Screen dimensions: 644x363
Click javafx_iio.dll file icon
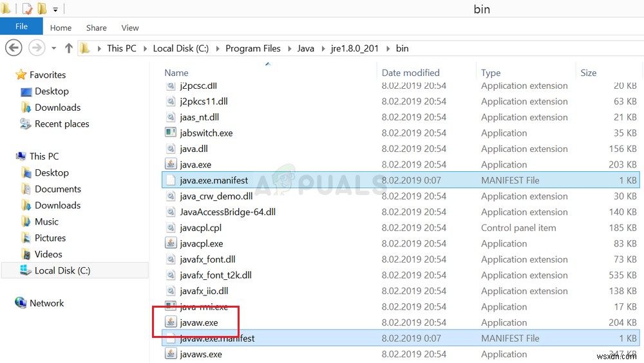(171, 291)
